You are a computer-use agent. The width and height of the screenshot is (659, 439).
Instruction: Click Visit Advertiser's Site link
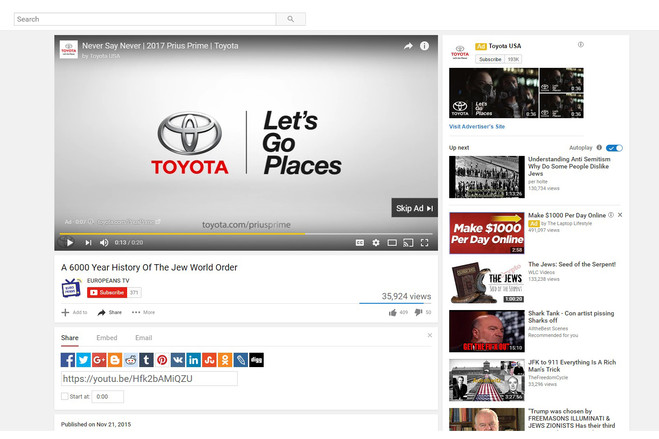[x=477, y=126]
